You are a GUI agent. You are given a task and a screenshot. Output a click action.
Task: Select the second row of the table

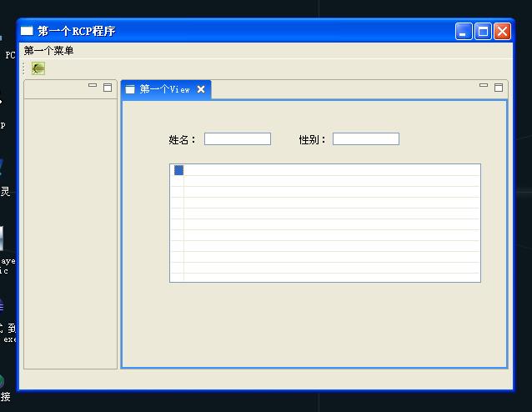pyautogui.click(x=325, y=181)
